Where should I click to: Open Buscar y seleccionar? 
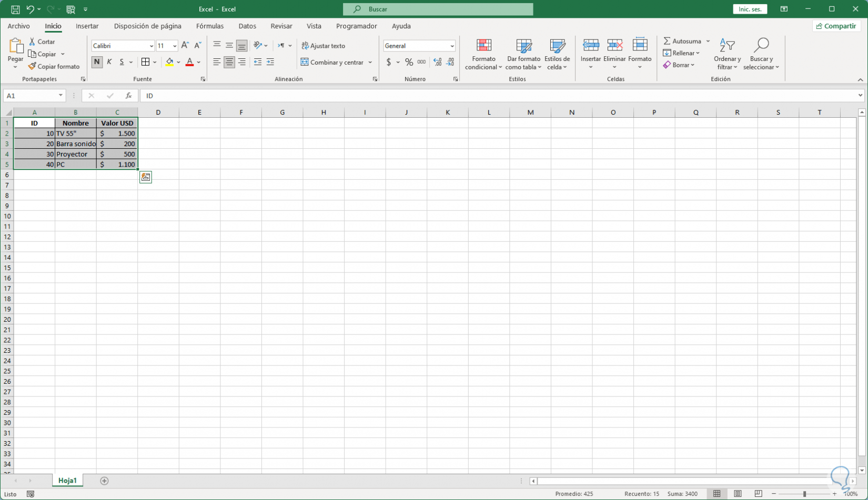click(761, 54)
